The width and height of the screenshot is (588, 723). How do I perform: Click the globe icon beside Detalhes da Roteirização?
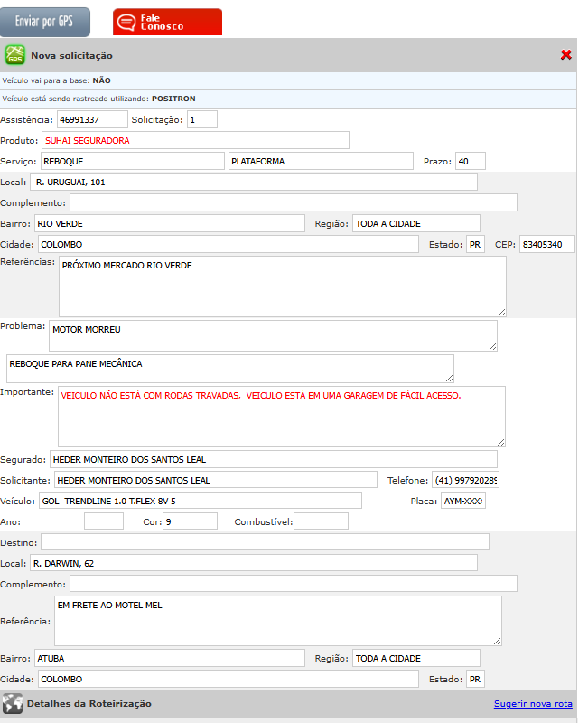point(13,703)
